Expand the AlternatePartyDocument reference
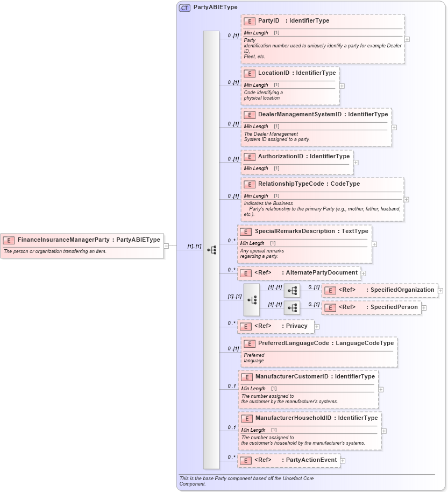Image resolution: width=448 pixels, height=492 pixels. [x=364, y=273]
